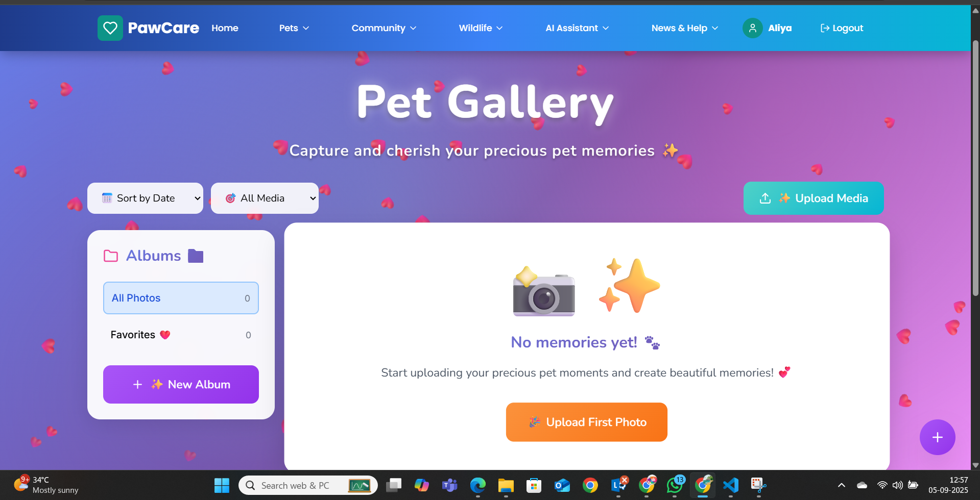The width and height of the screenshot is (980, 500).
Task: Click the Logout link
Action: [842, 28]
